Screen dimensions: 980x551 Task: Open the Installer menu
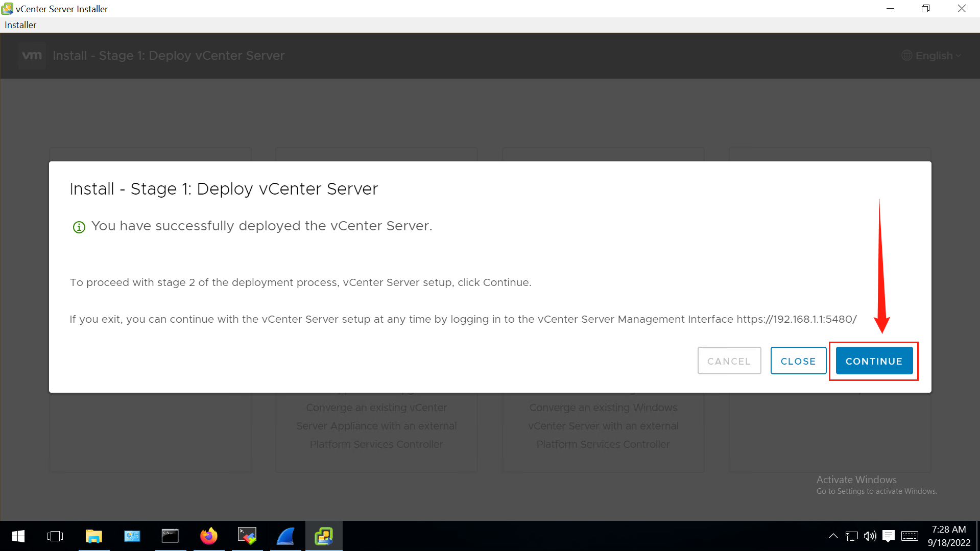pyautogui.click(x=20, y=25)
